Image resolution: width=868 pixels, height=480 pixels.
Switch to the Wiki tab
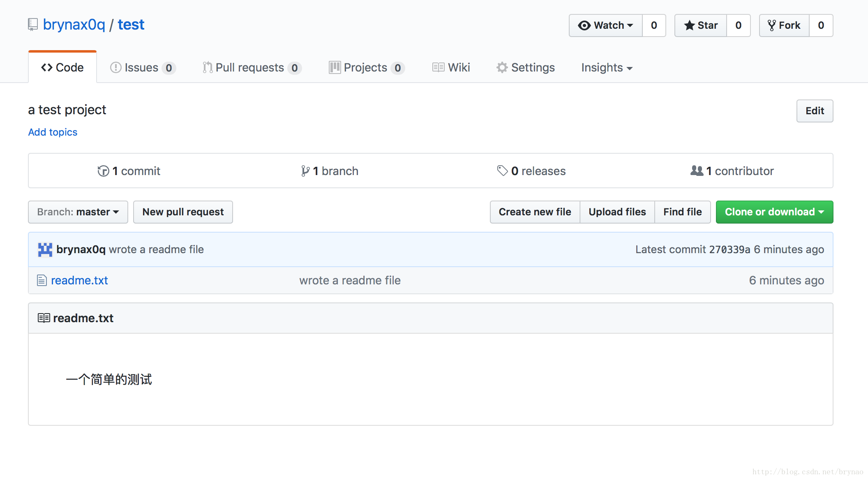pyautogui.click(x=451, y=67)
